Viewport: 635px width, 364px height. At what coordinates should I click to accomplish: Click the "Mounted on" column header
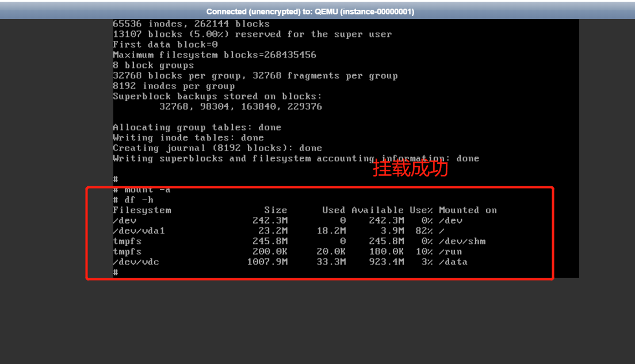467,210
